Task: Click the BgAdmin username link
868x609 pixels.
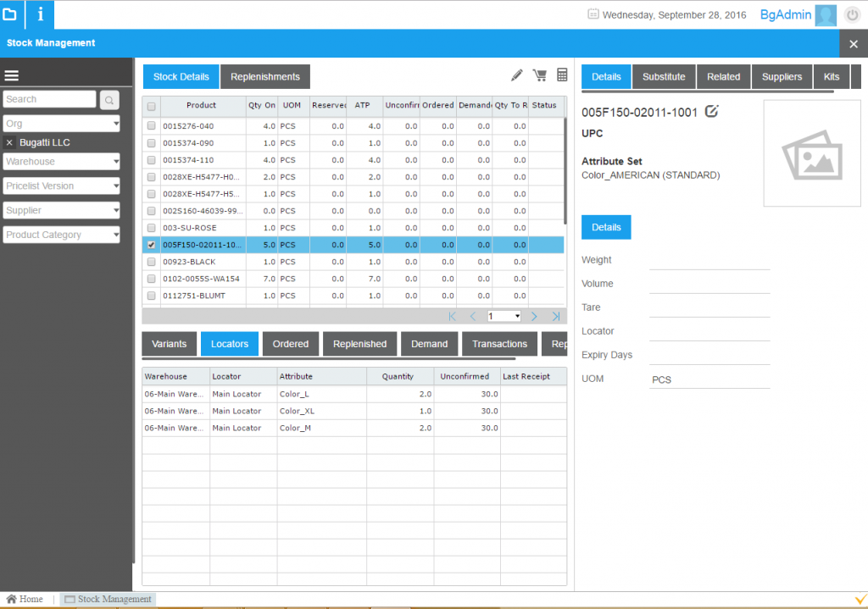Action: 786,15
